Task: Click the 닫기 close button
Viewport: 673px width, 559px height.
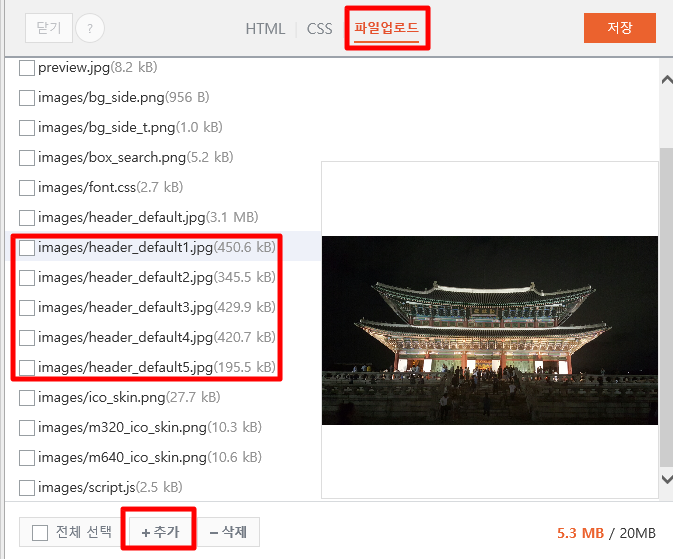Action: tap(49, 28)
